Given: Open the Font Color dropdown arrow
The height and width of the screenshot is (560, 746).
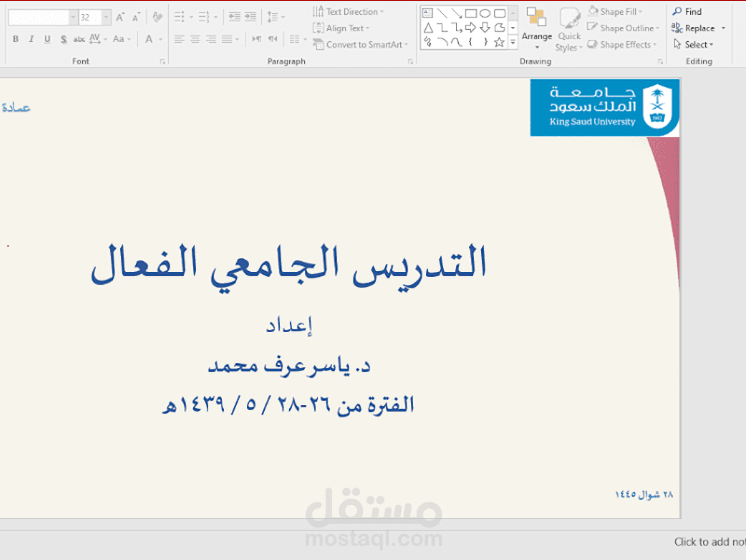Looking at the screenshot, I should tap(160, 39).
